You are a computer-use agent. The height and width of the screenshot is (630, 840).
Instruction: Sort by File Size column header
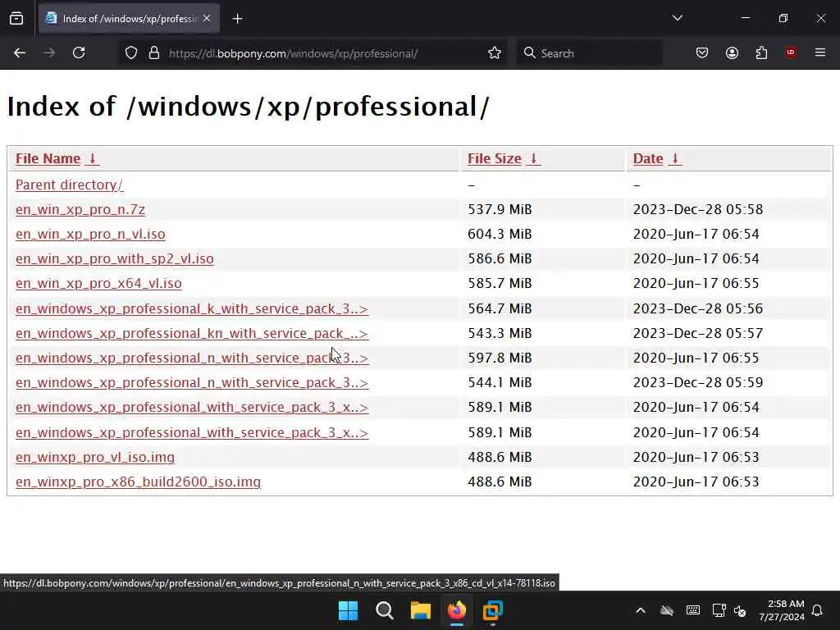(495, 158)
